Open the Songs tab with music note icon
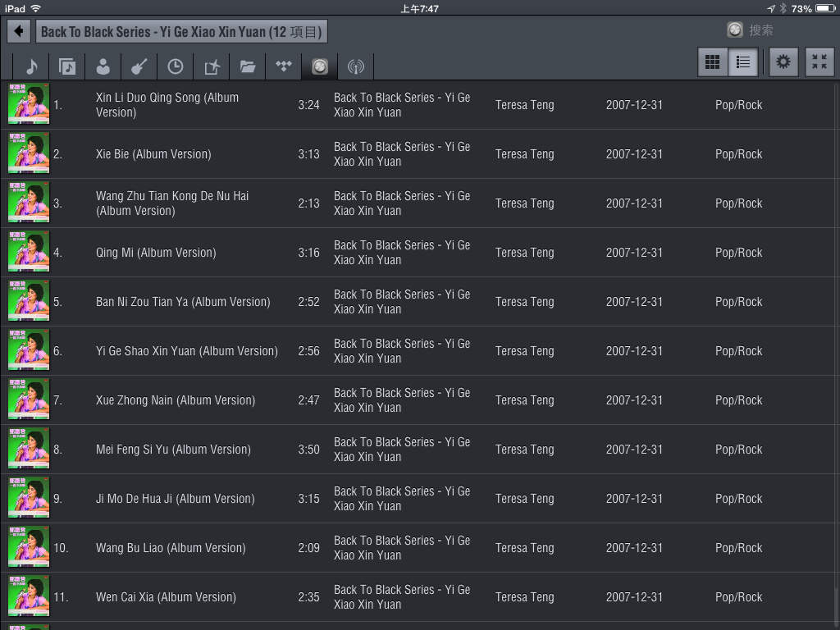Image resolution: width=840 pixels, height=630 pixels. [31, 66]
